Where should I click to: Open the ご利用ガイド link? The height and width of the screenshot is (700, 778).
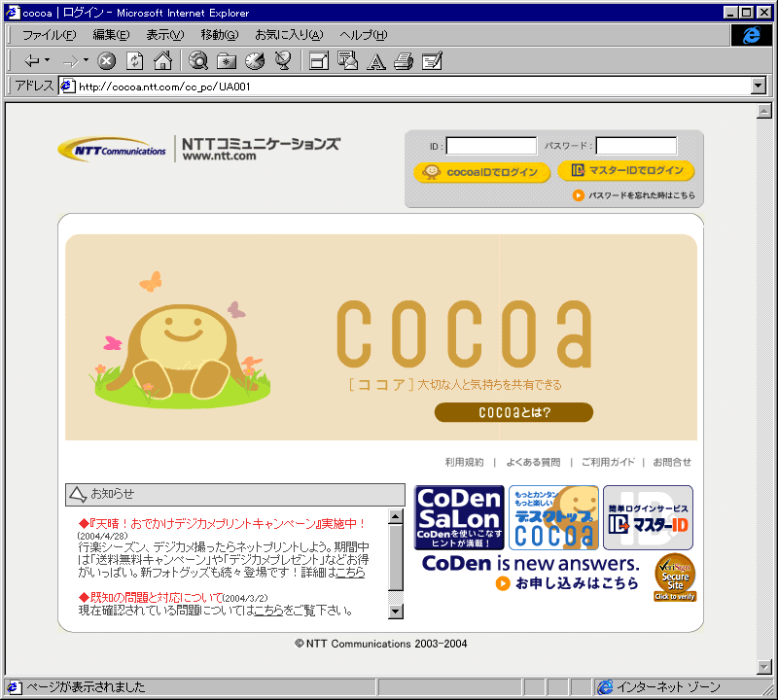[x=608, y=462]
